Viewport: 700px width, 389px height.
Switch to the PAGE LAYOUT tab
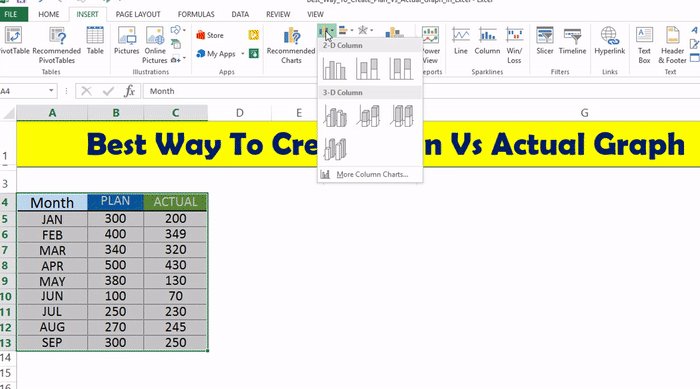[x=138, y=14]
